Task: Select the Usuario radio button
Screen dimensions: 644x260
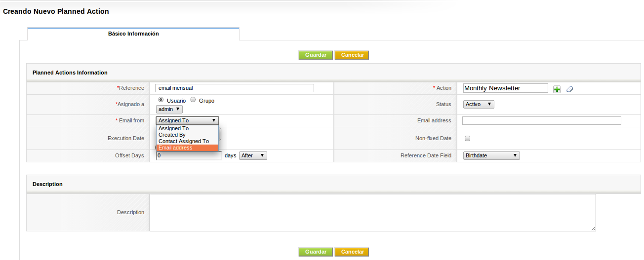Action: click(x=161, y=100)
